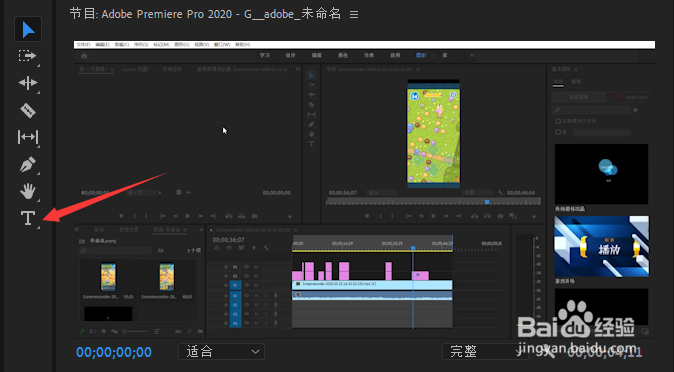
Task: Select the 播放 blue template thumbnail
Action: [x=602, y=246]
